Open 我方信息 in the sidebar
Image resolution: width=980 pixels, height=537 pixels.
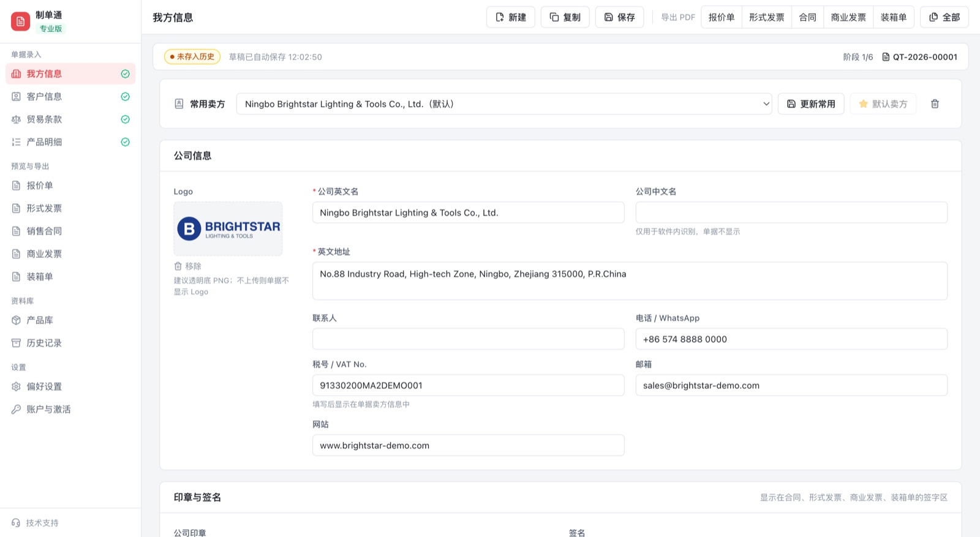pos(70,74)
